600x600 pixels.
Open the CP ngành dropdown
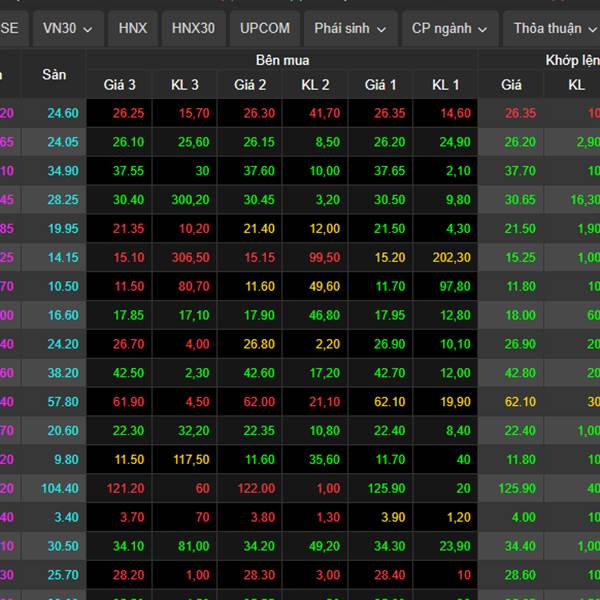[x=450, y=28]
